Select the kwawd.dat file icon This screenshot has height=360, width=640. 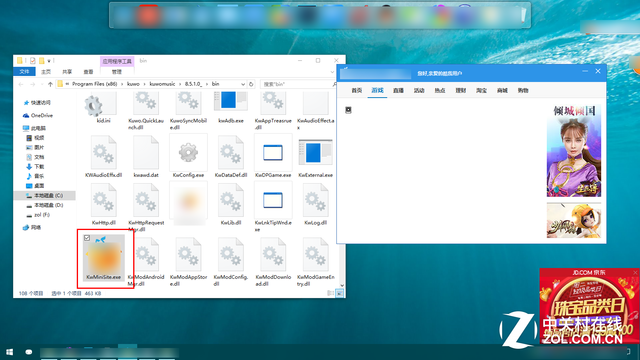coord(146,153)
